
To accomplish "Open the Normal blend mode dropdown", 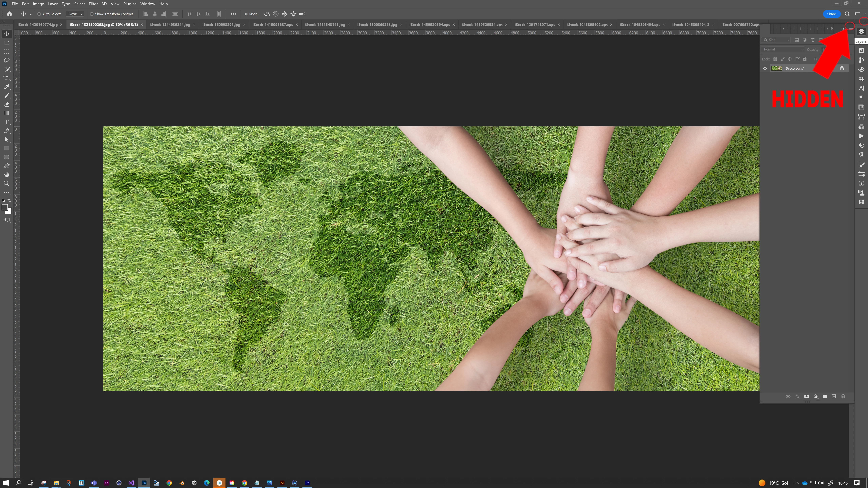I will 783,49.
